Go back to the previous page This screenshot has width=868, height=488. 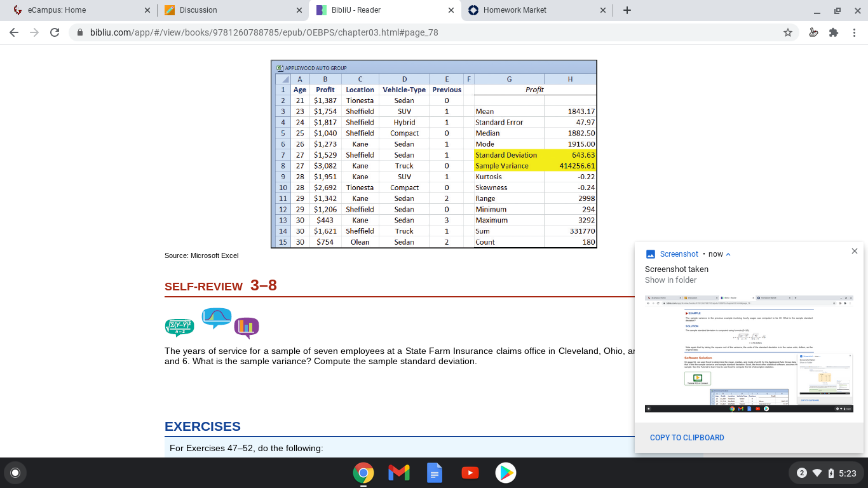14,32
